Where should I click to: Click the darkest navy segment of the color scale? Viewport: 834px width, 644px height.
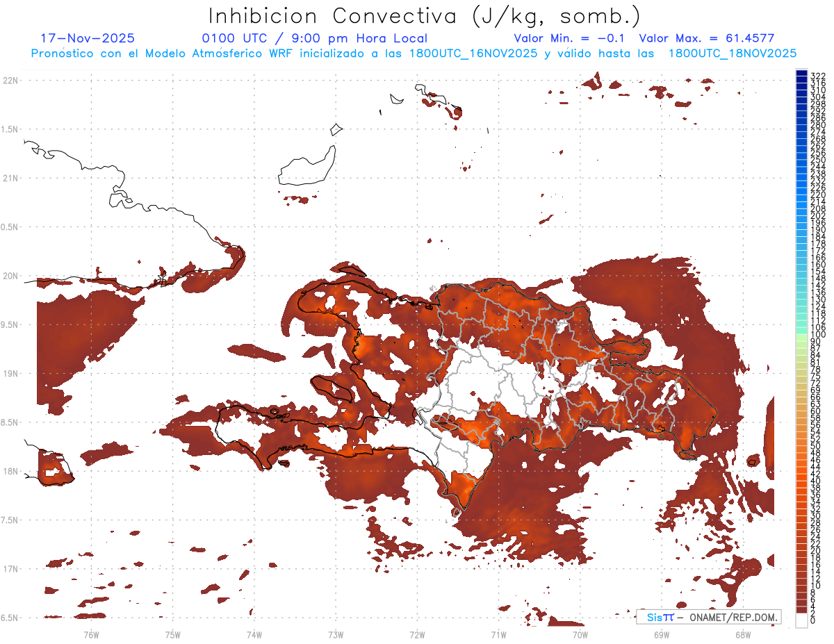(x=801, y=73)
